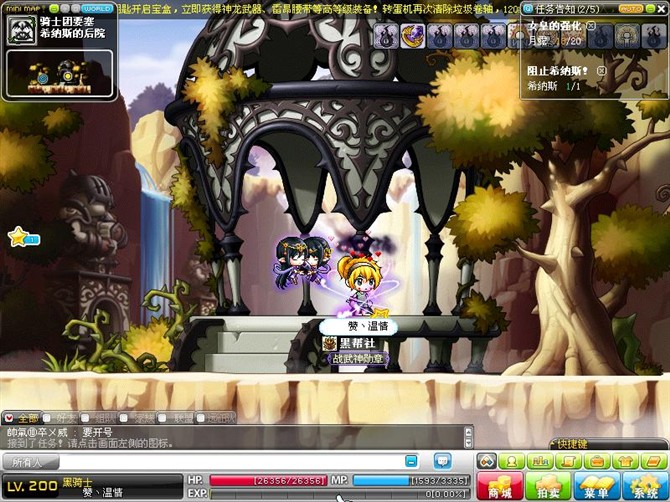This screenshot has width=670, height=502.
Task: Open the inventory bag icon
Action: pyautogui.click(x=597, y=461)
